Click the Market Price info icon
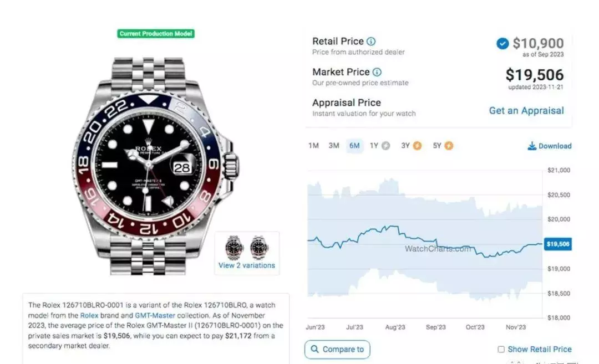The image size is (599, 364). 377,72
